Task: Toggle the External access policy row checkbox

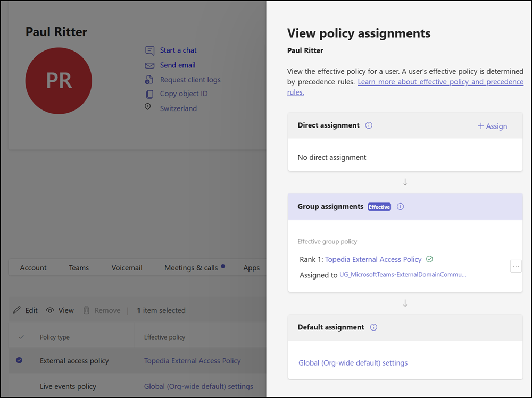Action: [19, 360]
